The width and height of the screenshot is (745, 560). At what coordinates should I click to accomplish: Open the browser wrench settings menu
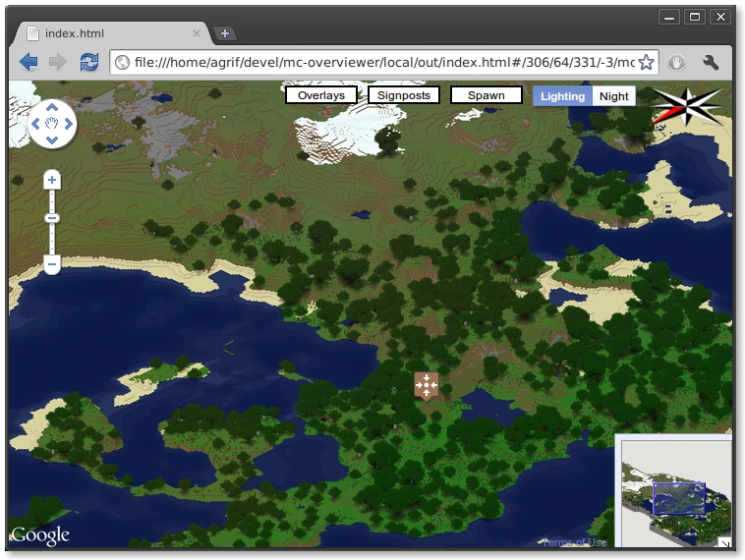tap(711, 62)
